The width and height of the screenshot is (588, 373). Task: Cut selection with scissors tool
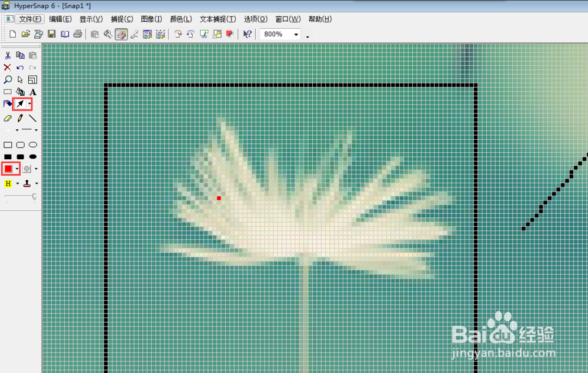click(8, 55)
